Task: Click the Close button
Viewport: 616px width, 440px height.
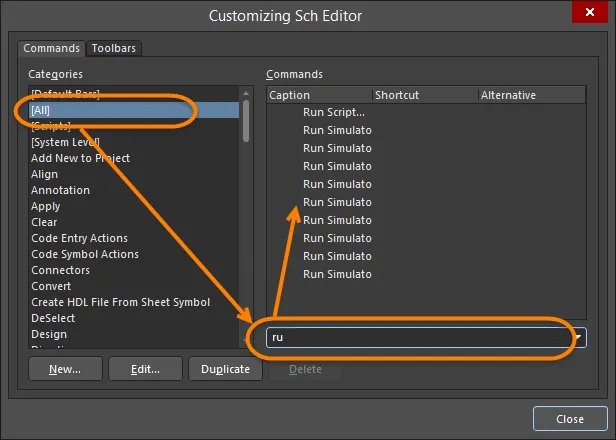Action: [x=570, y=419]
